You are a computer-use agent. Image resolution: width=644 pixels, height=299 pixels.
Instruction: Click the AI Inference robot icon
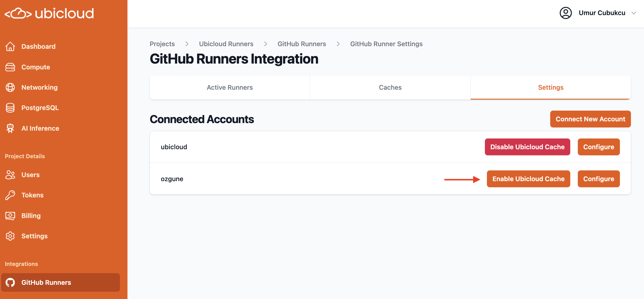click(10, 128)
